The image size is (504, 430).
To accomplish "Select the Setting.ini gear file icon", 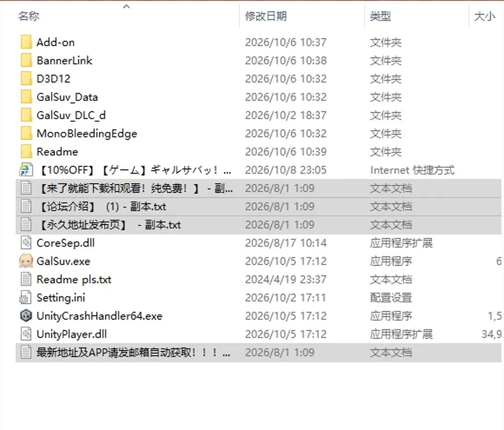I will click(x=26, y=298).
